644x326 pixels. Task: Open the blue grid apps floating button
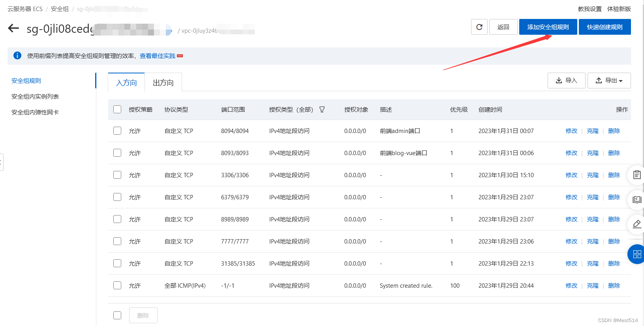click(x=636, y=254)
